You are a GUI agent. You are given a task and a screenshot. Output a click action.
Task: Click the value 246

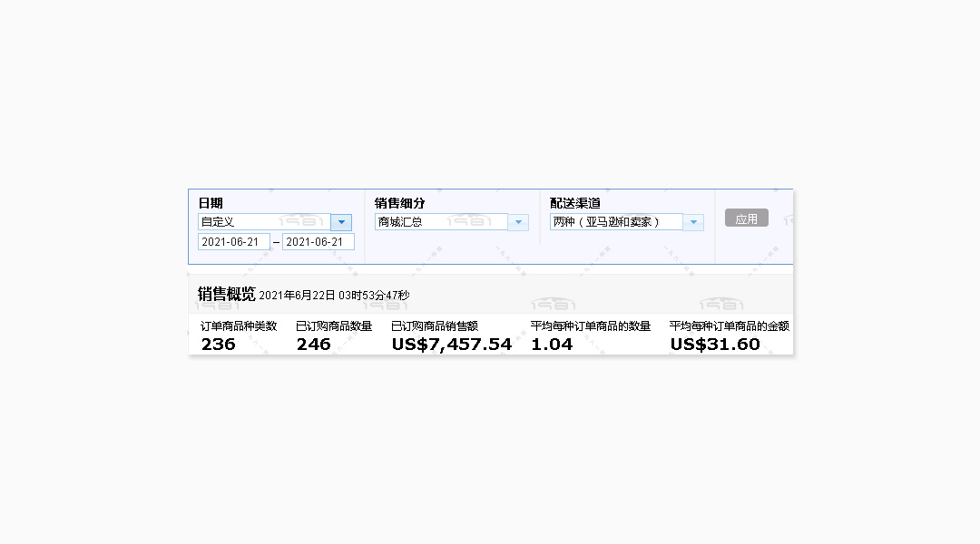pos(313,345)
